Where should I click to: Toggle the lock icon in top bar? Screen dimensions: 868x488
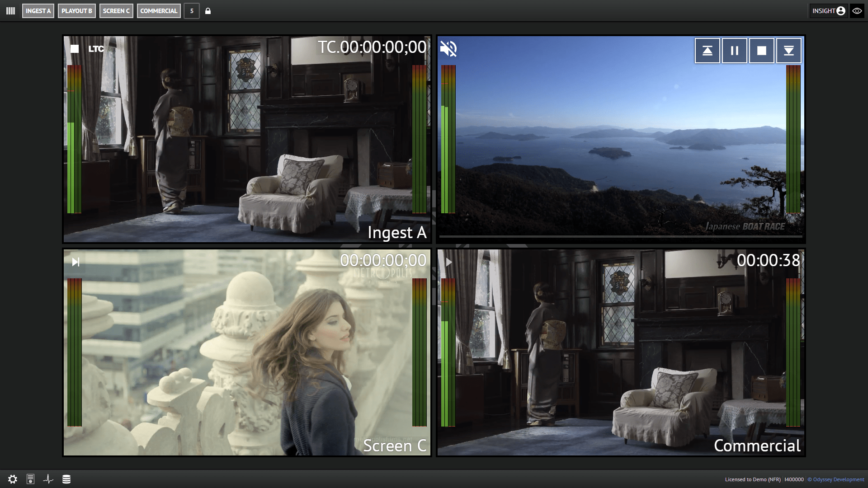pos(208,11)
